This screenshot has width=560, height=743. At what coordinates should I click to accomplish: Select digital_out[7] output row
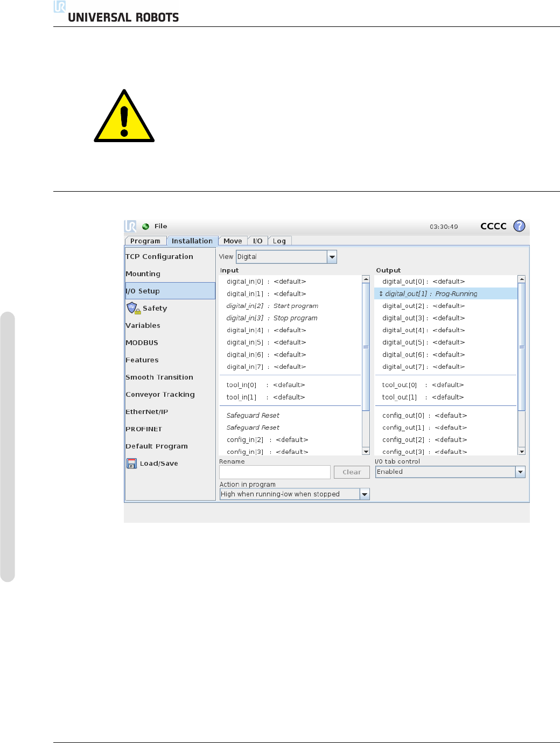pyautogui.click(x=446, y=367)
